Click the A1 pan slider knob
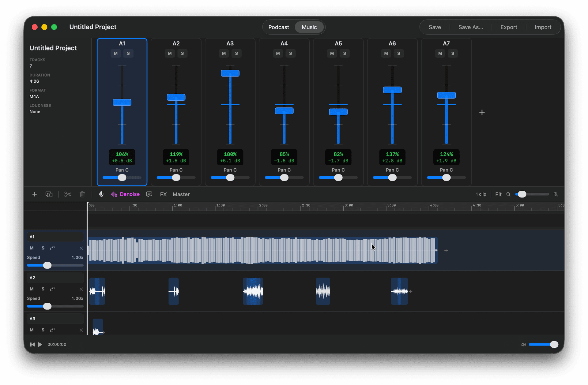 pos(122,178)
